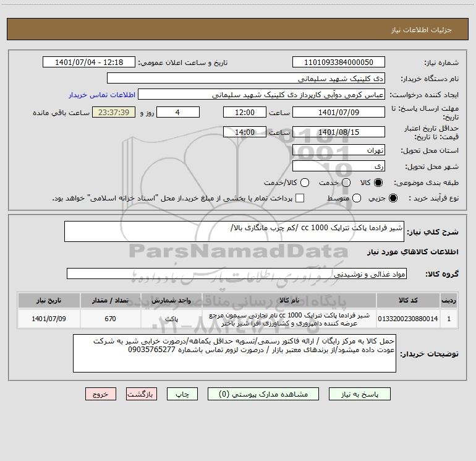This screenshot has height=461, width=476.
Task: Click the تعداد / مقدار column header
Action: tap(110, 301)
